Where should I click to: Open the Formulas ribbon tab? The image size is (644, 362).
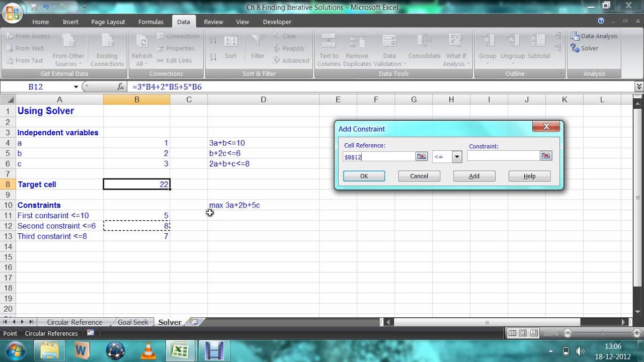point(151,22)
